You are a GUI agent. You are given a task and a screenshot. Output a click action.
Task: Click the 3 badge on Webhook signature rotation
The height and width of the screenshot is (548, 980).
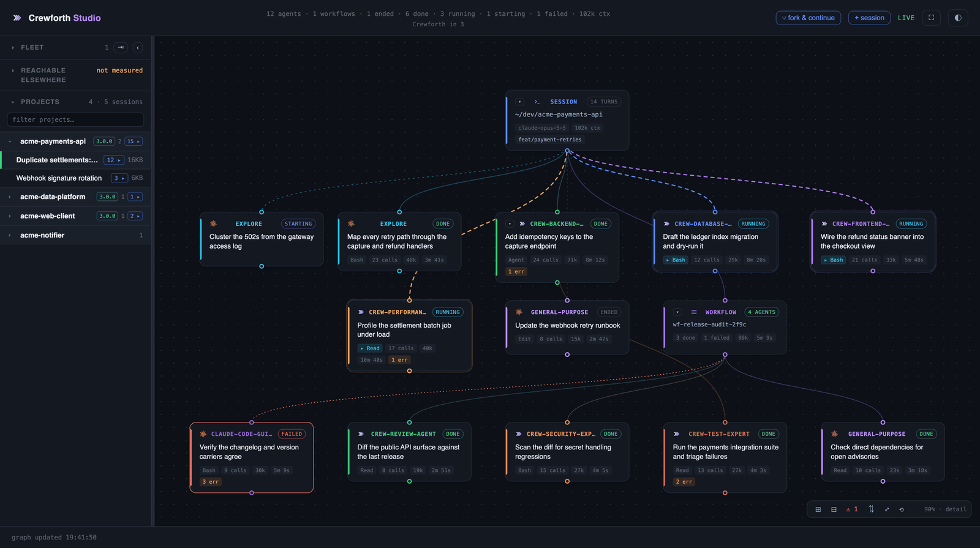click(119, 178)
